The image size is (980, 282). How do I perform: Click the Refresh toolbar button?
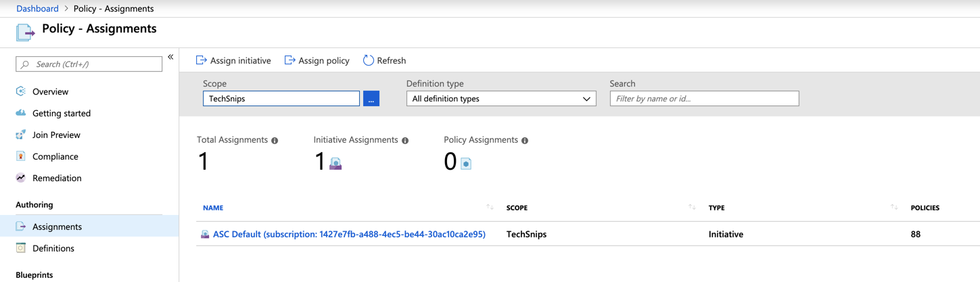pyautogui.click(x=384, y=60)
